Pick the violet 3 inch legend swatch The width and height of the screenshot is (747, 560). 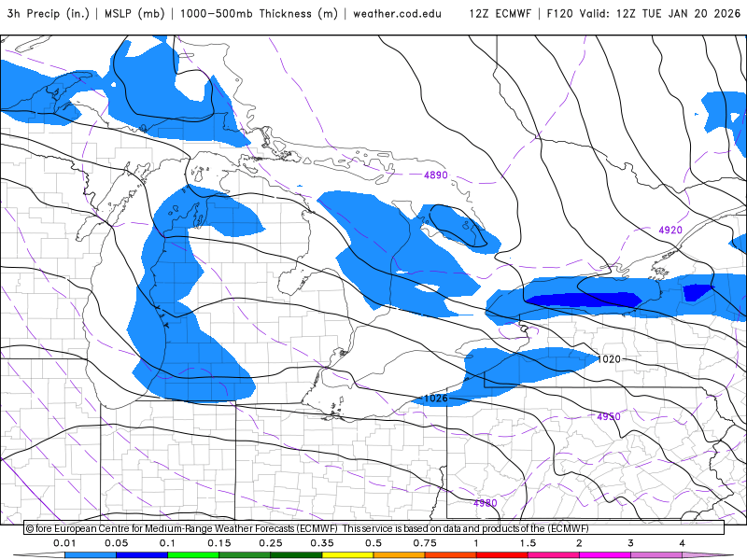(656, 555)
